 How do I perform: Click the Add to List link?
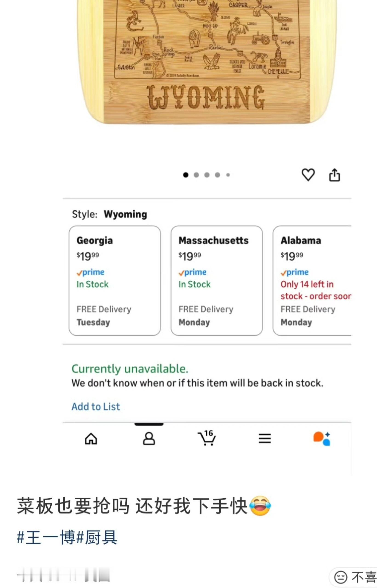point(96,407)
